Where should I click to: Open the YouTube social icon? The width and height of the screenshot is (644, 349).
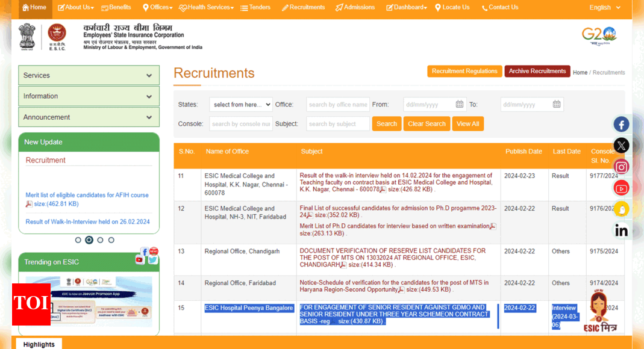pyautogui.click(x=621, y=188)
